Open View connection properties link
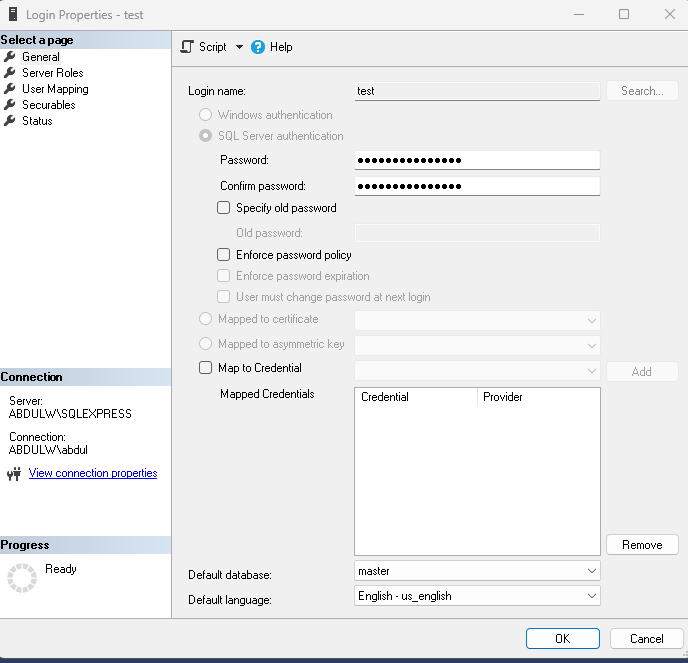This screenshot has width=688, height=663. pyautogui.click(x=93, y=473)
